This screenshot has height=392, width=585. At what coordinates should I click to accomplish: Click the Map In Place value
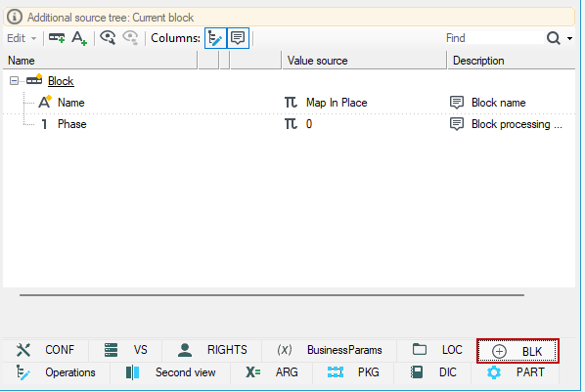click(x=337, y=103)
